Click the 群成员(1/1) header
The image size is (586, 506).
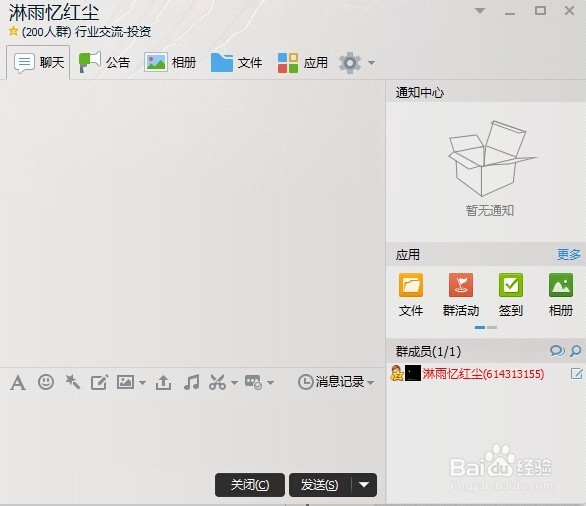coord(428,351)
